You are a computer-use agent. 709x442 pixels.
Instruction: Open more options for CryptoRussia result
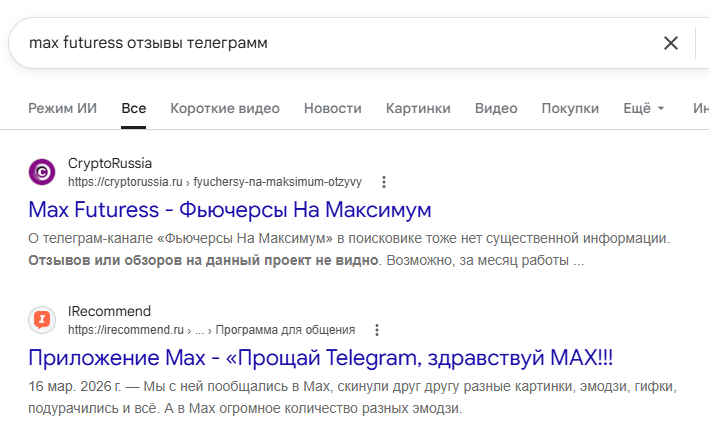[384, 182]
